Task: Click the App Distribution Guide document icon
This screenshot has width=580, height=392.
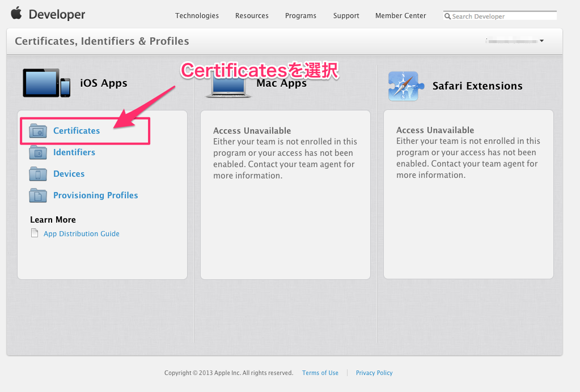Action: coord(35,233)
